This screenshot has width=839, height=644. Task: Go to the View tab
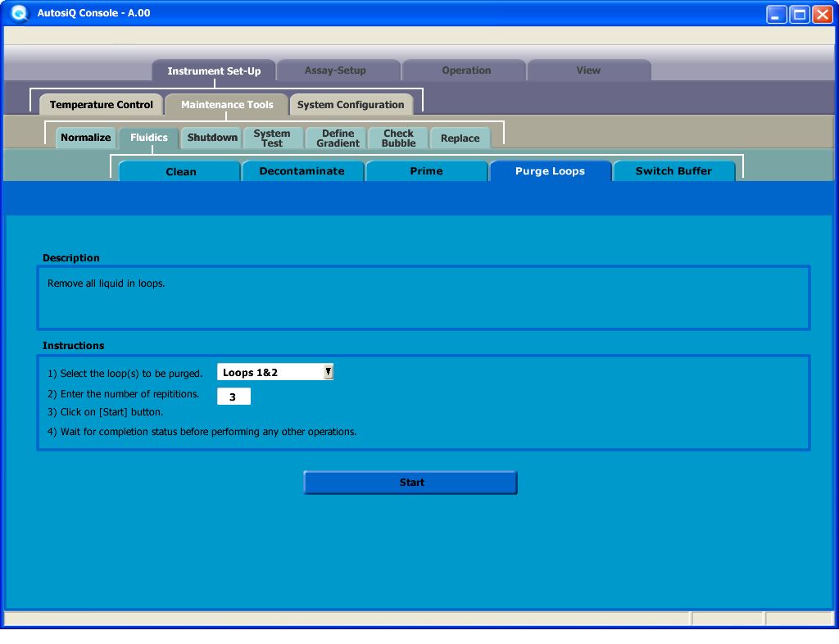click(588, 70)
